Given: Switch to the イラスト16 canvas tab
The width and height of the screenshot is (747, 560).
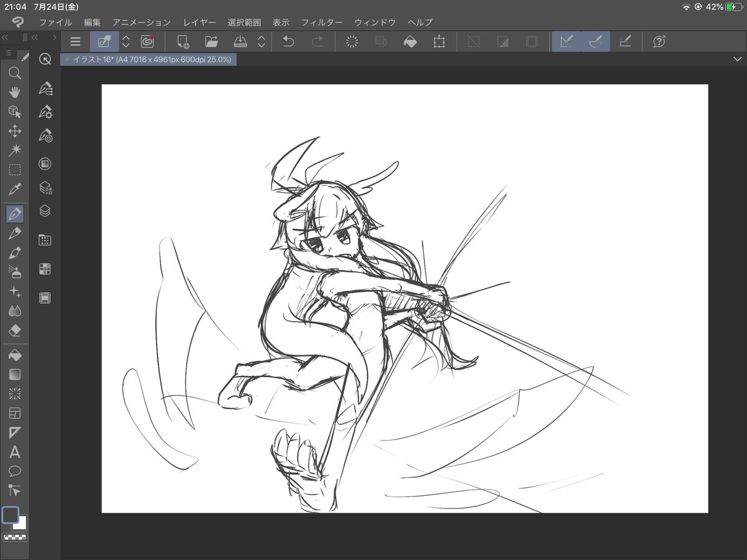Looking at the screenshot, I should pos(148,59).
